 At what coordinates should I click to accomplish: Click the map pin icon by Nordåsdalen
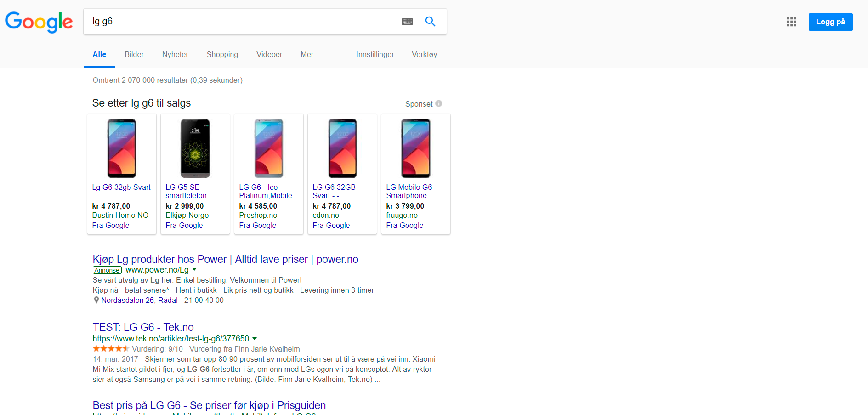(x=96, y=300)
